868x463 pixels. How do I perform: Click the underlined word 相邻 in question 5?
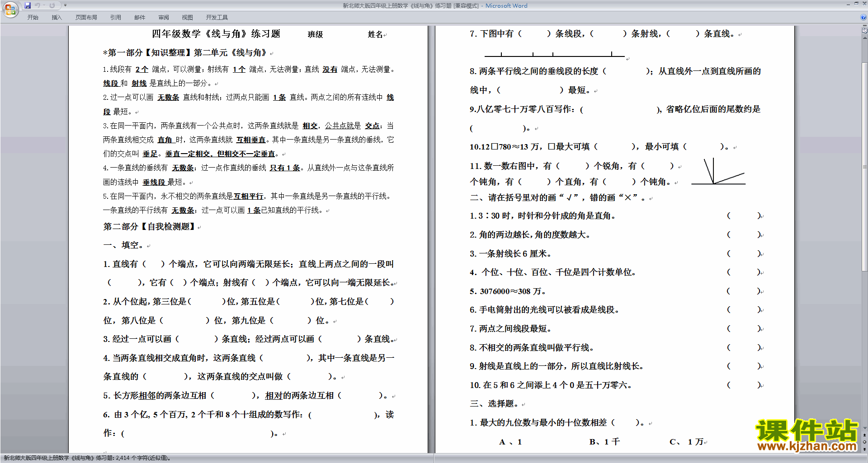tap(147, 396)
